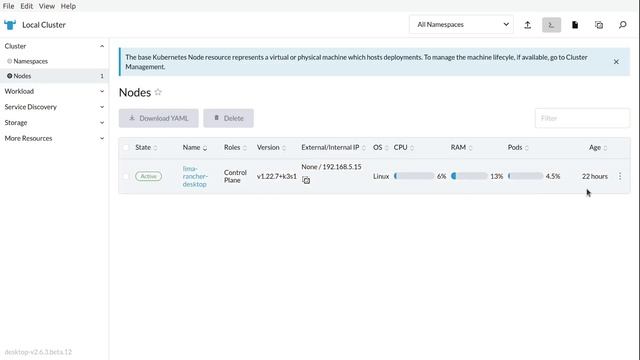Open the resource search magnifier icon
This screenshot has height=360, width=640.
[622, 25]
